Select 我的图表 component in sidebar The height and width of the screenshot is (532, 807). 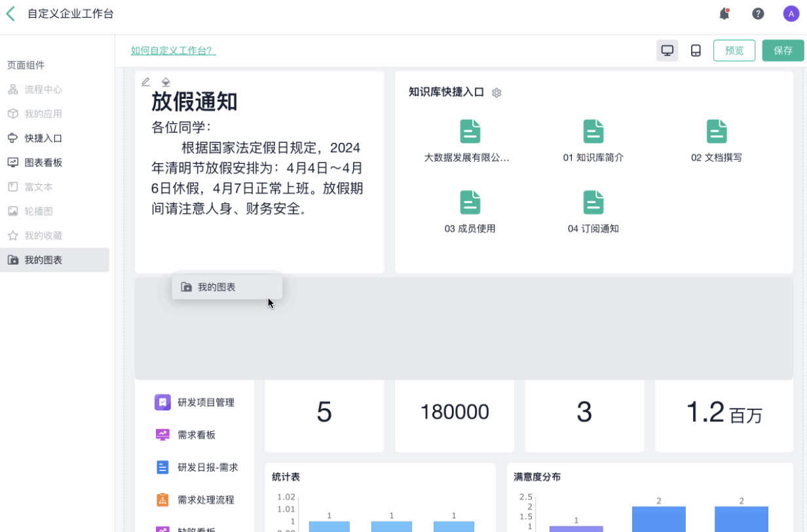tap(43, 260)
